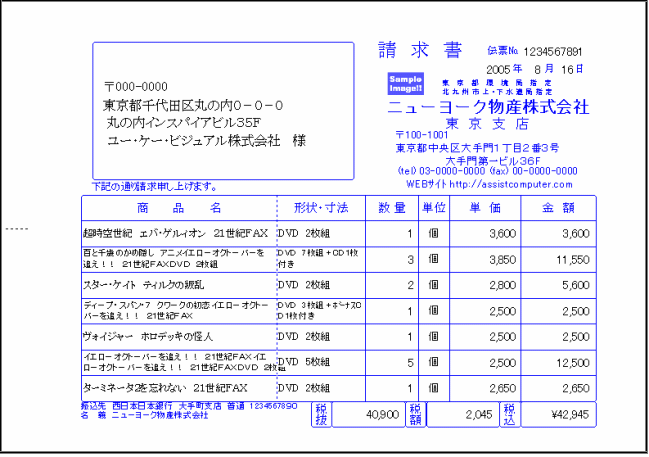Select the 形状・寸法 column header
Screen dimensions: 649x457
(321, 208)
